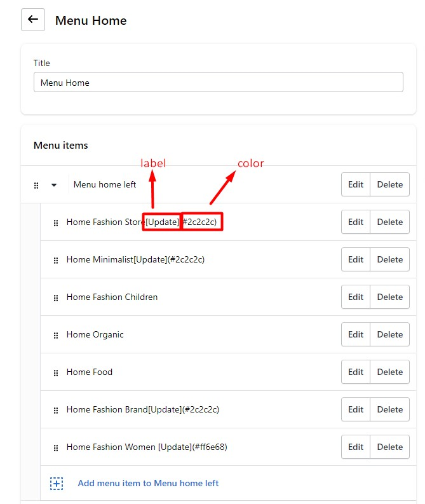Focus the Title input field
The image size is (425, 504).
[x=218, y=82]
